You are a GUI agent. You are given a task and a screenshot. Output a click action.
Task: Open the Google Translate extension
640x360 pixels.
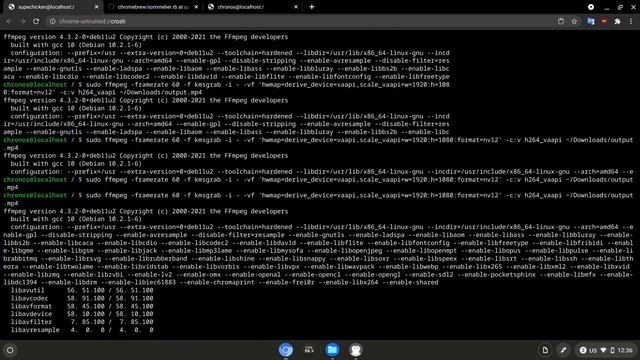[x=591, y=21]
